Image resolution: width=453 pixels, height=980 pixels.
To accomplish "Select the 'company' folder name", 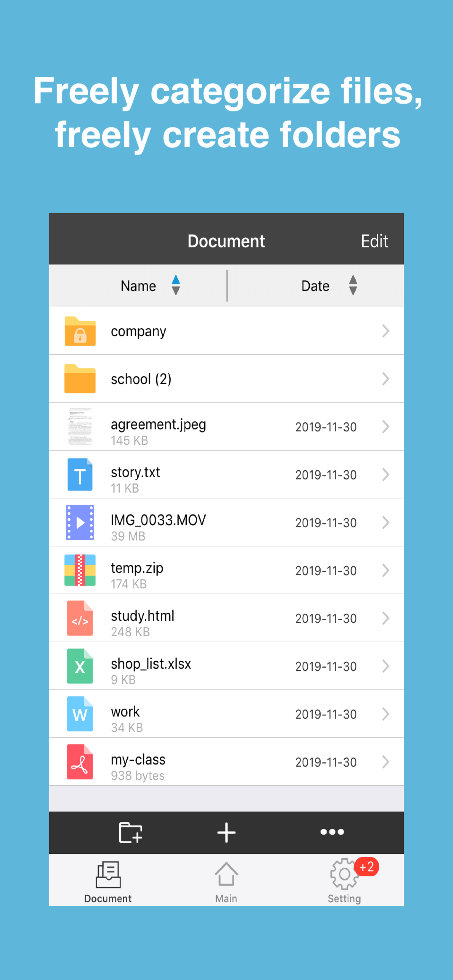I will point(139,332).
